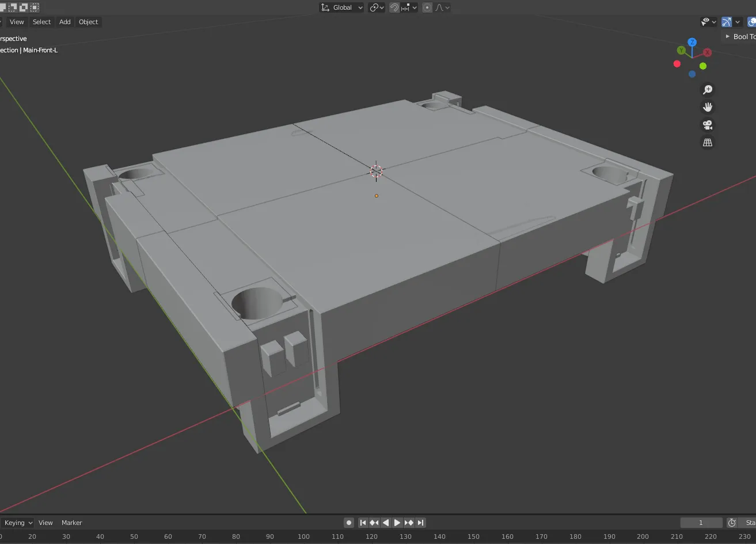Click the current frame number field
Viewport: 756px width, 544px height.
701,523
